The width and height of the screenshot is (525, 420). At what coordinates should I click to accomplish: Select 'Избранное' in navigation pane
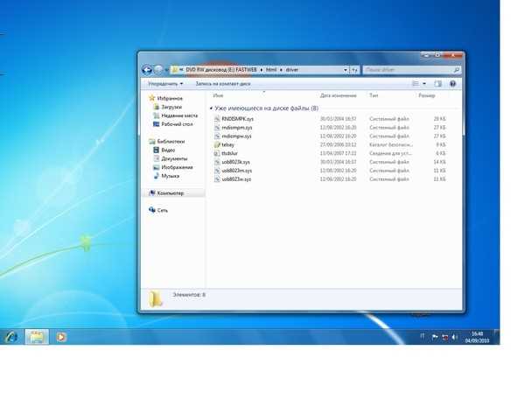point(170,98)
